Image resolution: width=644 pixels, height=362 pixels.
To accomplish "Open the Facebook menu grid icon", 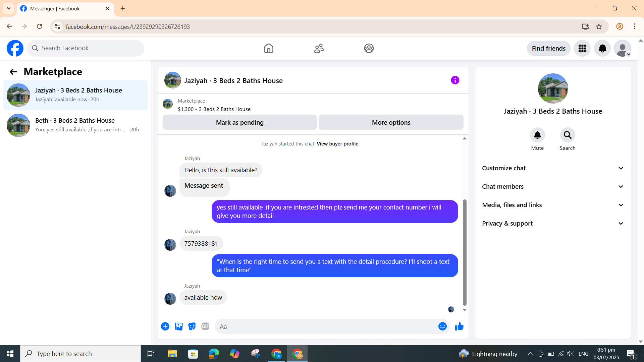I will tap(582, 49).
